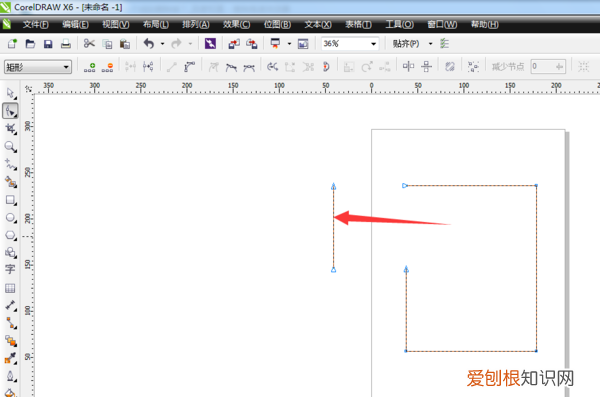Click the curve smoothness value field
Image resolution: width=600 pixels, height=397 pixels.
pyautogui.click(x=548, y=67)
